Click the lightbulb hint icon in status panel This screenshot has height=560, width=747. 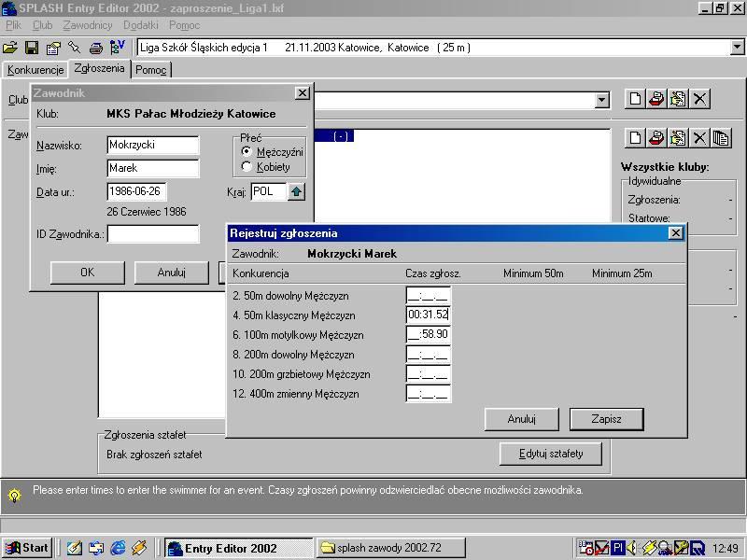(15, 496)
